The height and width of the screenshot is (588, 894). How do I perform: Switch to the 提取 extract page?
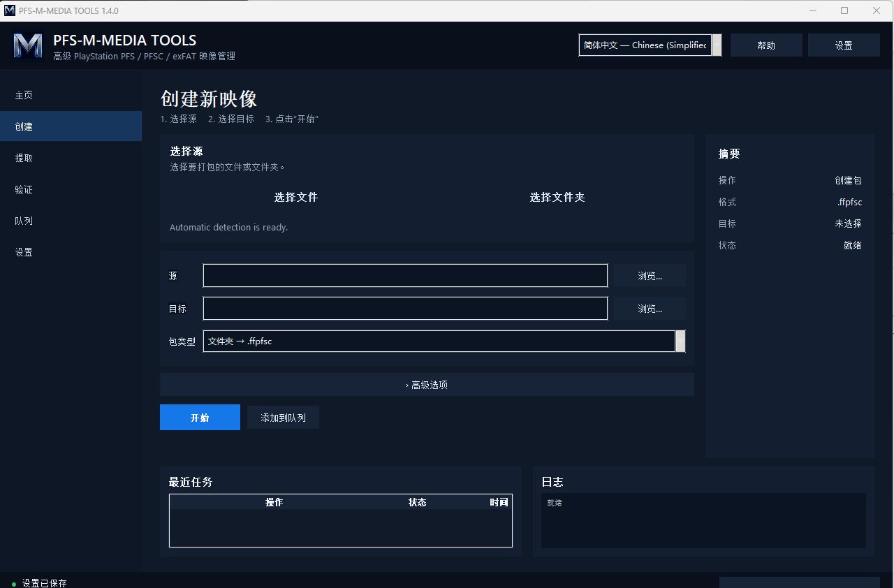tap(71, 158)
